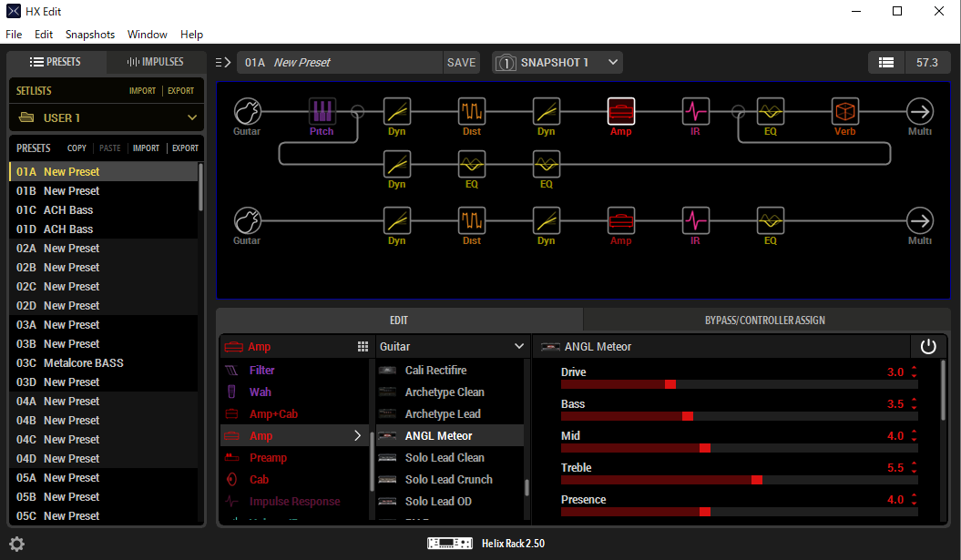Select the Dist block on the lower path
961x560 pixels.
tap(472, 220)
